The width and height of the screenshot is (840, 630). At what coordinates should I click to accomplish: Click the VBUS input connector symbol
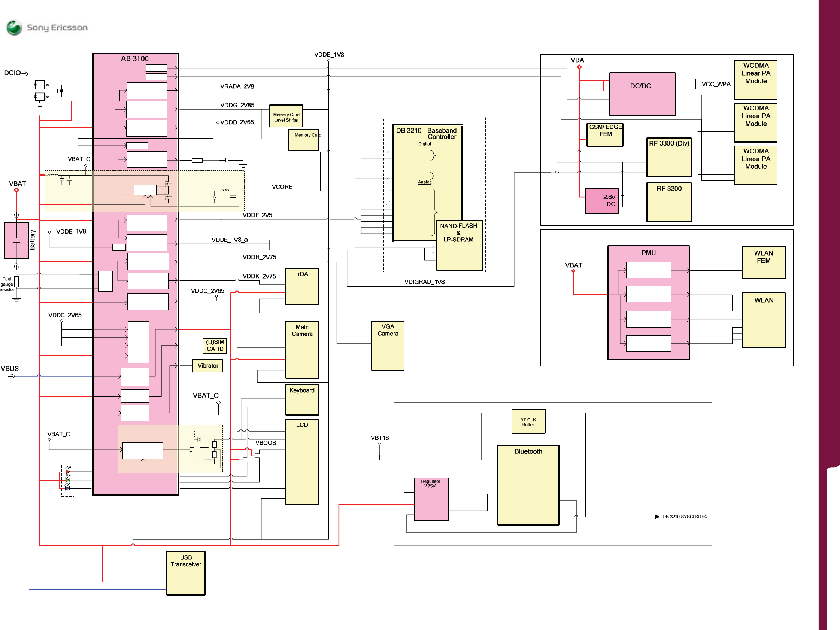12,376
